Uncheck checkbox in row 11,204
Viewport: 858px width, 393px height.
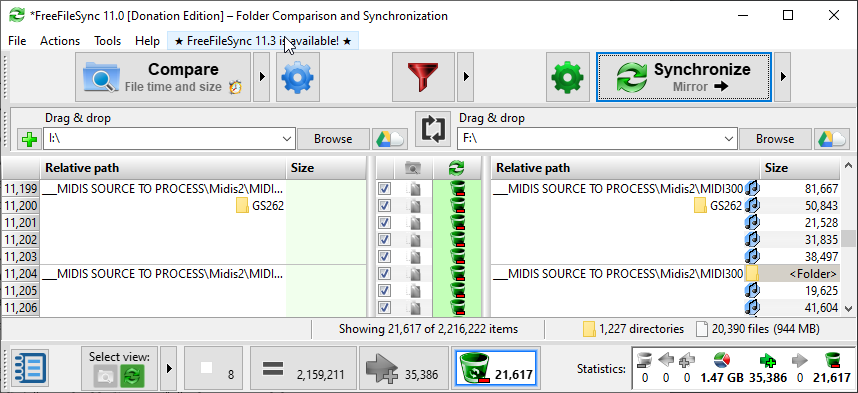click(385, 274)
